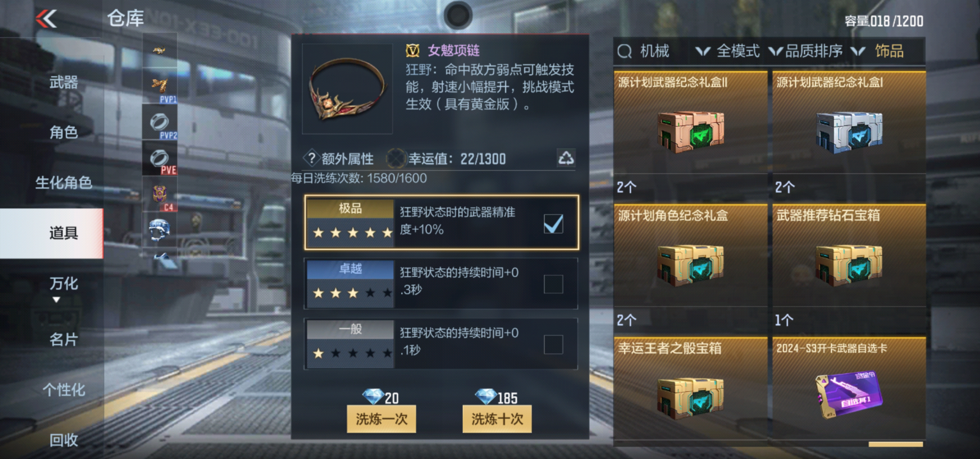Click the question mark by 额外属性
This screenshot has height=459, width=980.
click(311, 158)
